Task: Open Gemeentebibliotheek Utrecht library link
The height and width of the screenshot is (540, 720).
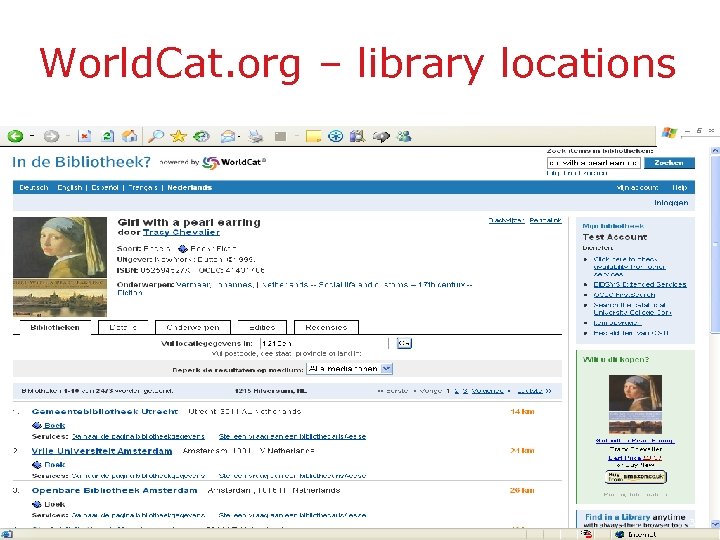Action: coord(105,411)
